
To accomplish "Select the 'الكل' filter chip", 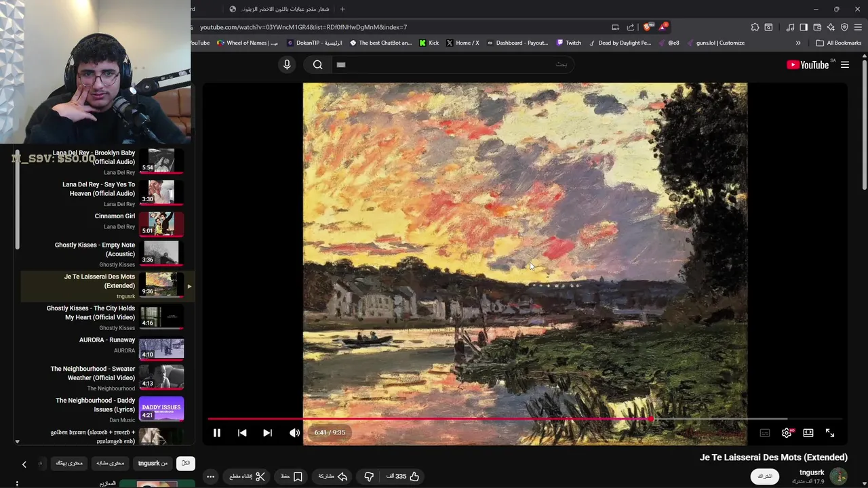I will pyautogui.click(x=185, y=463).
